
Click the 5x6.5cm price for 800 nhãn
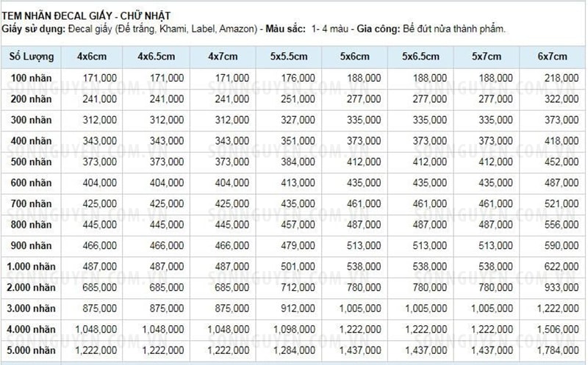(x=430, y=225)
